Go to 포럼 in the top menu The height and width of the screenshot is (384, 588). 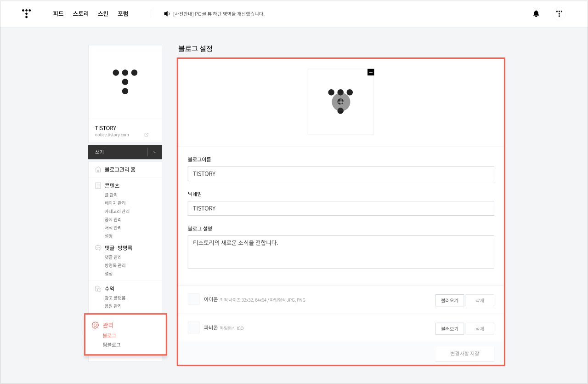[x=123, y=14]
